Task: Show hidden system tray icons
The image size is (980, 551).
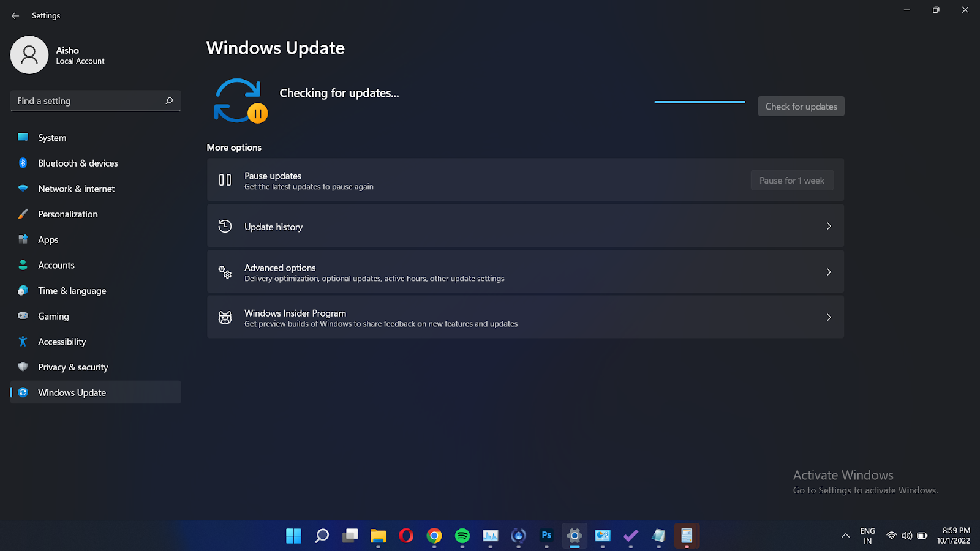Action: 846,536
